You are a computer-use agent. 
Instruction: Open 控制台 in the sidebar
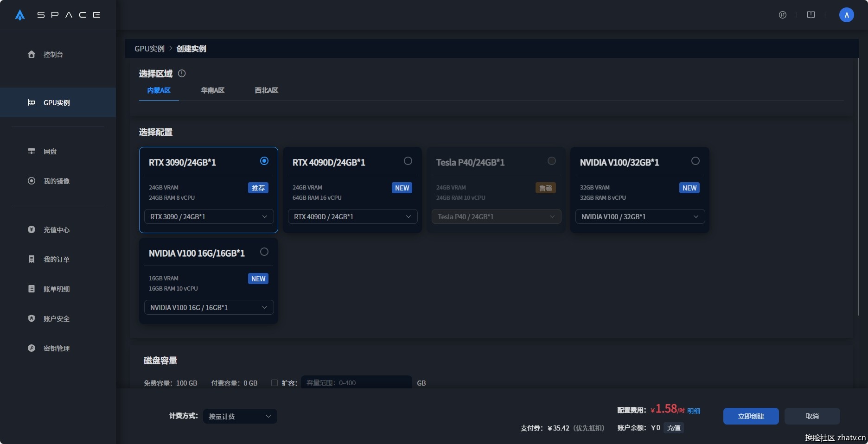[x=53, y=54]
